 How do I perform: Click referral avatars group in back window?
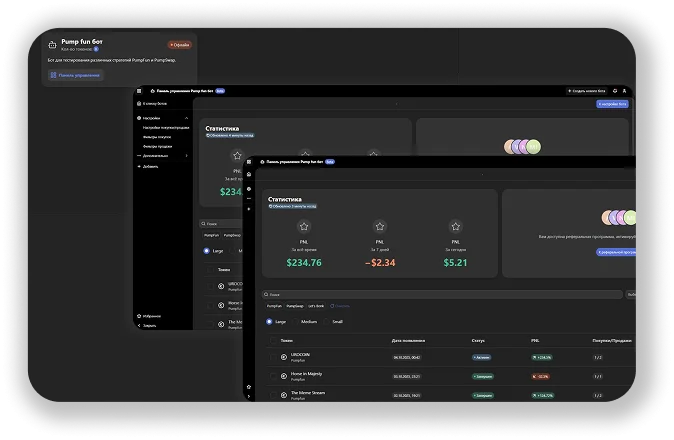point(522,147)
